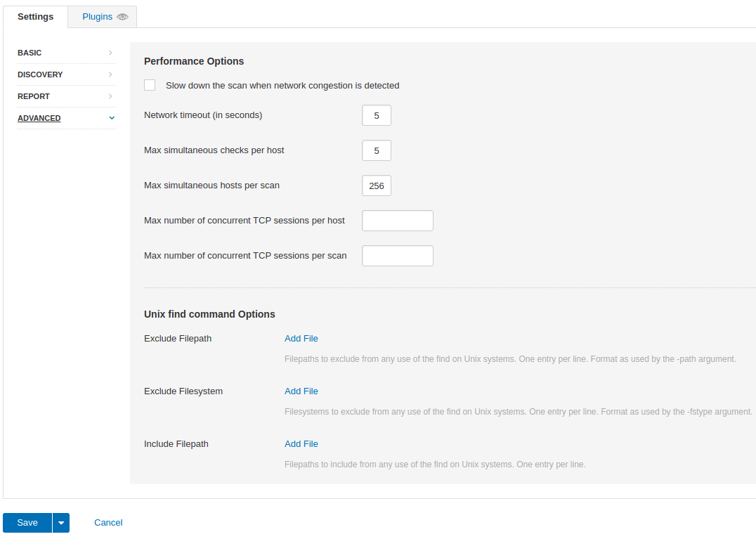756x539 pixels.
Task: Focus Max concurrent TCP sessions per scan field
Action: tap(398, 256)
